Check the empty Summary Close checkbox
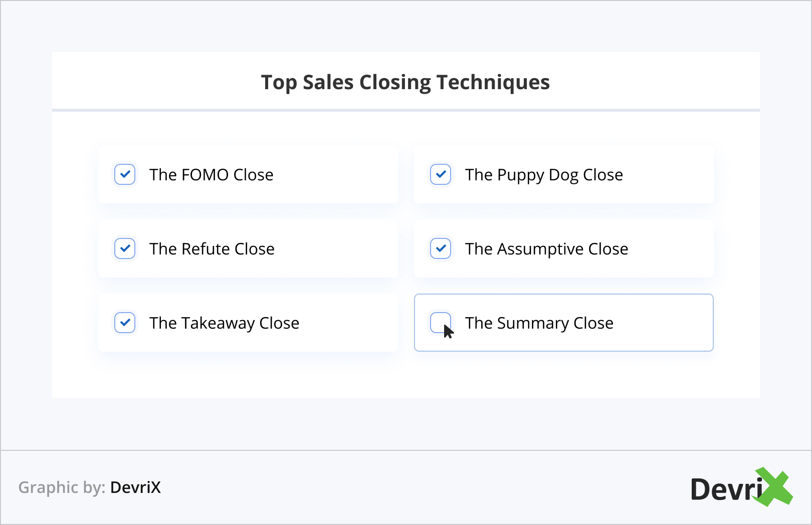 point(440,321)
